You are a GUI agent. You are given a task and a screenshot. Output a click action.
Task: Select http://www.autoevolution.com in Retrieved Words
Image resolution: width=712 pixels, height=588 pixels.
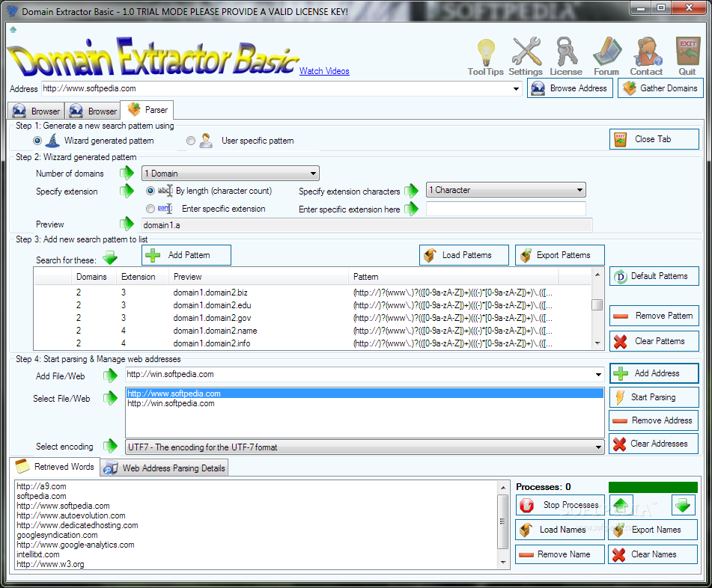pos(71,515)
